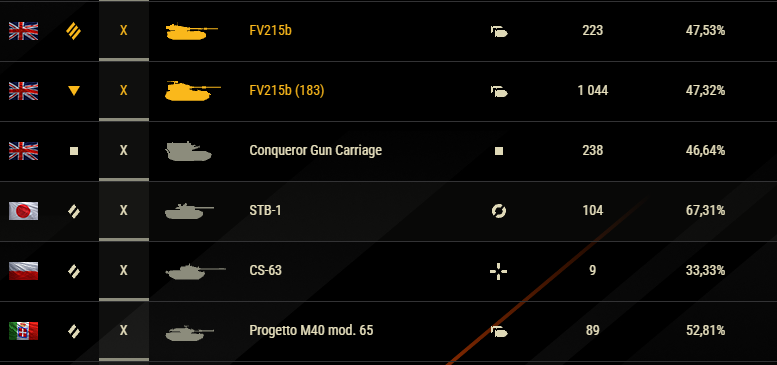777x365 pixels.
Task: Click the sniper crosshair icon in CS-63 row
Action: [499, 271]
